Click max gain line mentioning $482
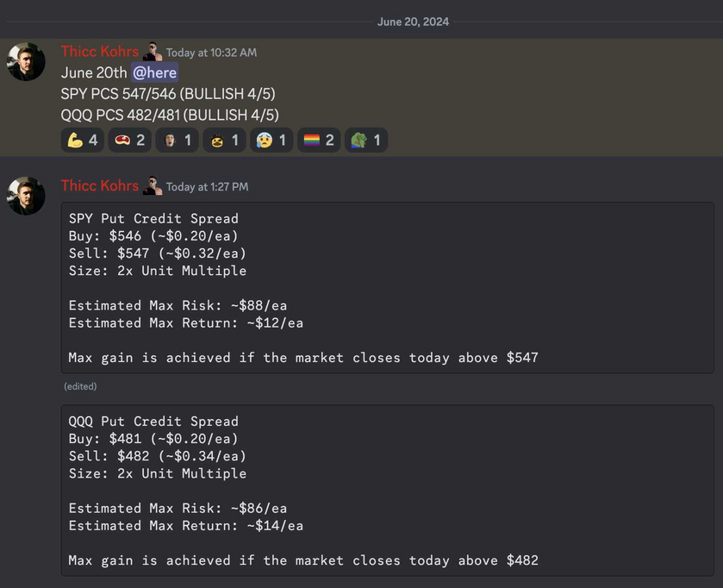Image resolution: width=723 pixels, height=588 pixels. tap(303, 560)
